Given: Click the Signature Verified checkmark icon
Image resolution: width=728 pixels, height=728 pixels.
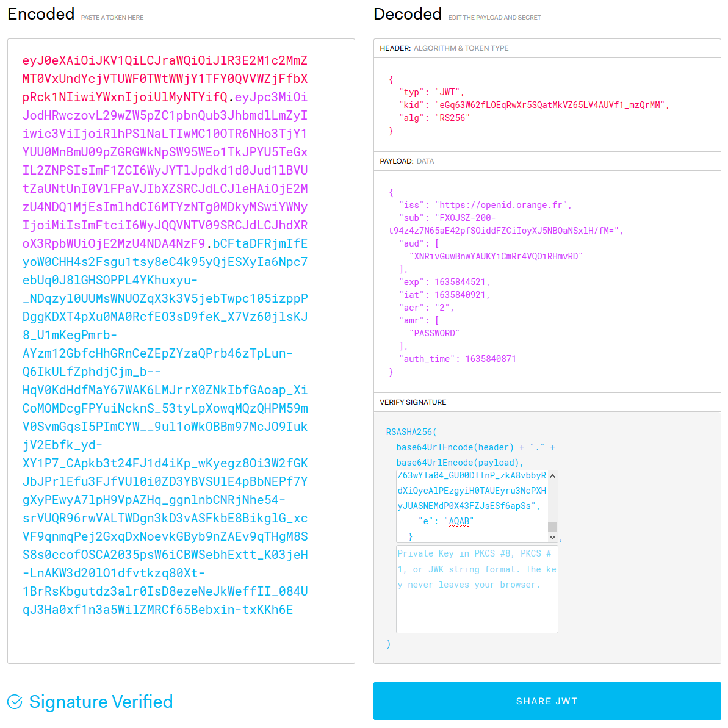Looking at the screenshot, I should (16, 702).
